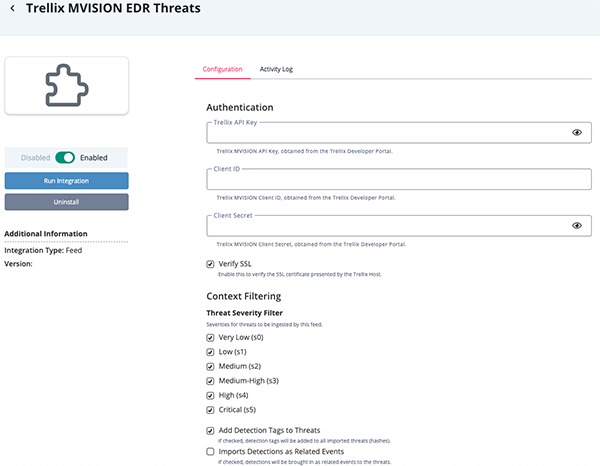The image size is (600, 466).
Task: Click the Trellix MVISION EDR Threats title
Action: 113,8
